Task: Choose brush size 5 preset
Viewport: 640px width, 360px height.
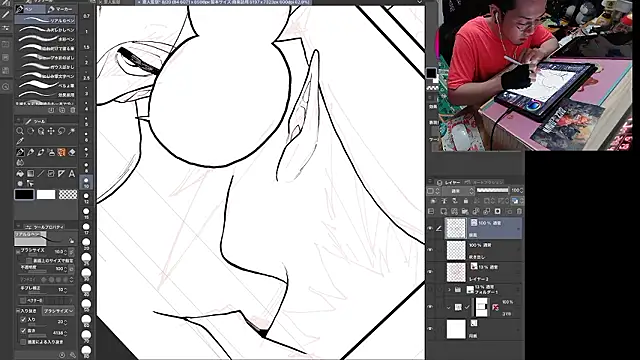Action: point(86,121)
